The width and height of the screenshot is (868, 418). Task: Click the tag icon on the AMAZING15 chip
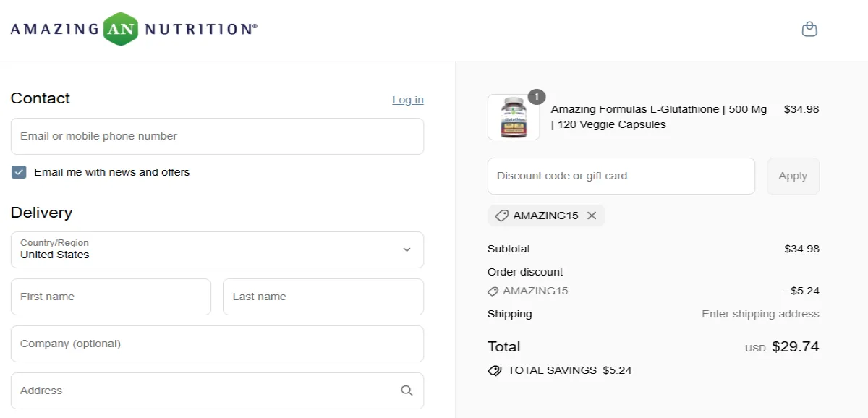point(502,215)
